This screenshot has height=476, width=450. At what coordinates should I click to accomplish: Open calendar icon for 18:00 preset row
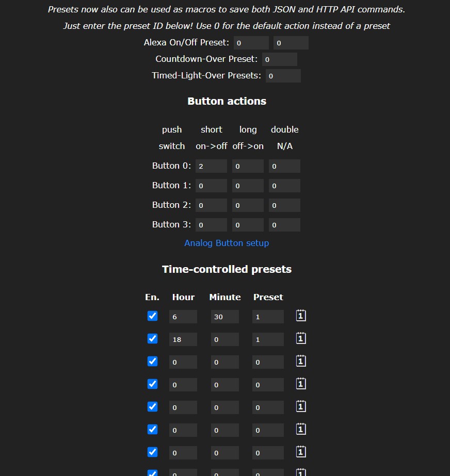301,338
